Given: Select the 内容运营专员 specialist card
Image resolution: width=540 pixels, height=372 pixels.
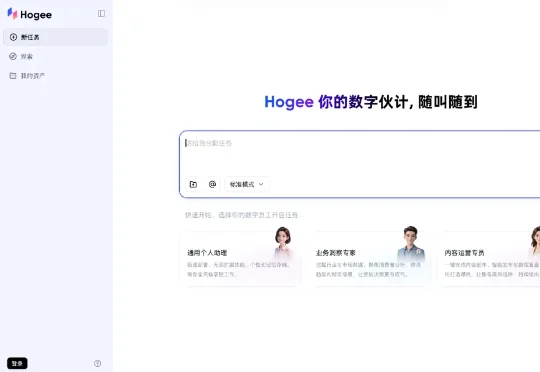Looking at the screenshot, I should (x=489, y=258).
